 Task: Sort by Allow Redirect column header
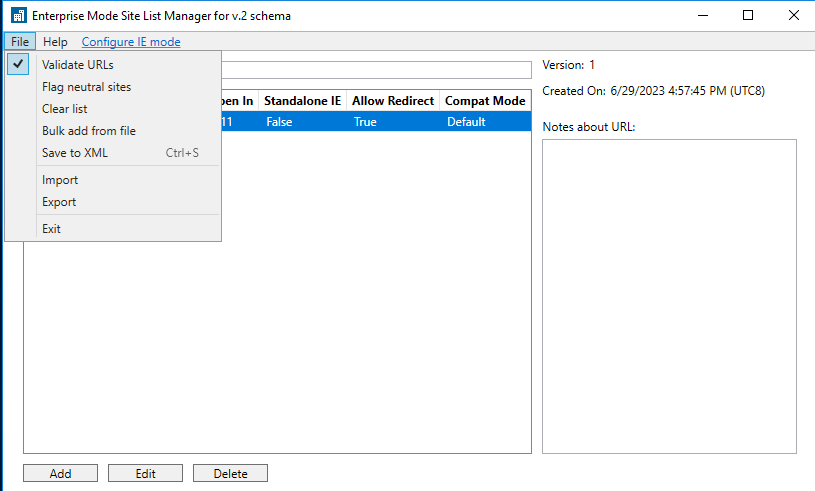click(x=393, y=101)
